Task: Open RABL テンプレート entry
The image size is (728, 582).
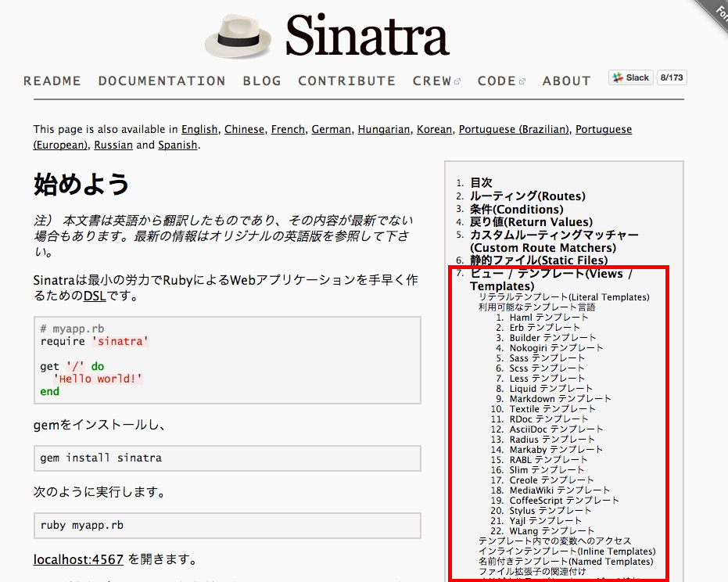Action: pos(548,460)
